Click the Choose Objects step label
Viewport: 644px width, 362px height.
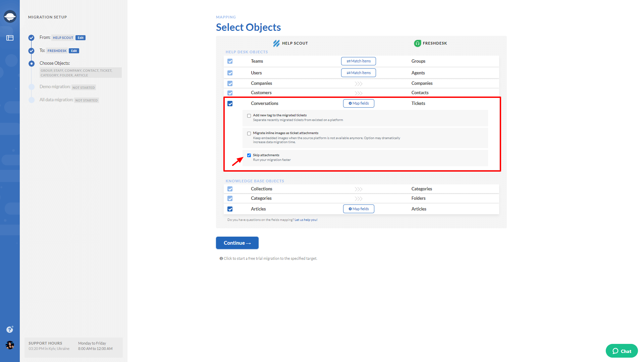55,63
